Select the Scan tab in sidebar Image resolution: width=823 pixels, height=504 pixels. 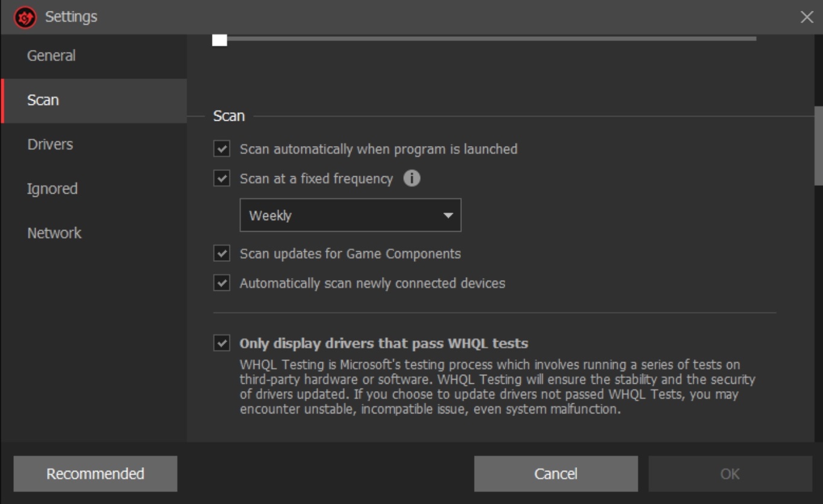[43, 100]
